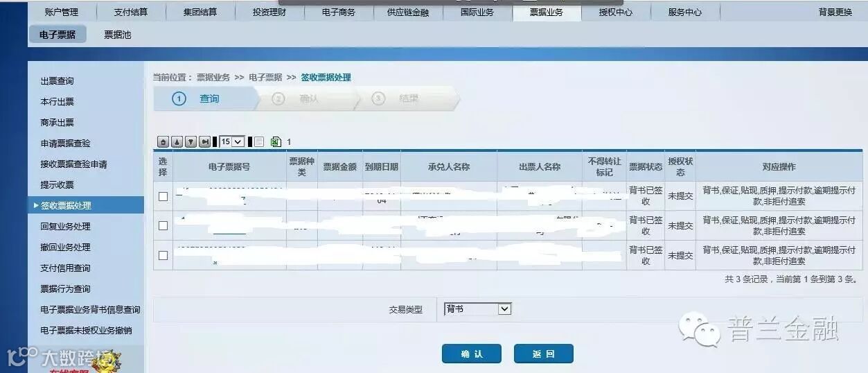
Task: Go to previous page arrow icon
Action: click(177, 141)
